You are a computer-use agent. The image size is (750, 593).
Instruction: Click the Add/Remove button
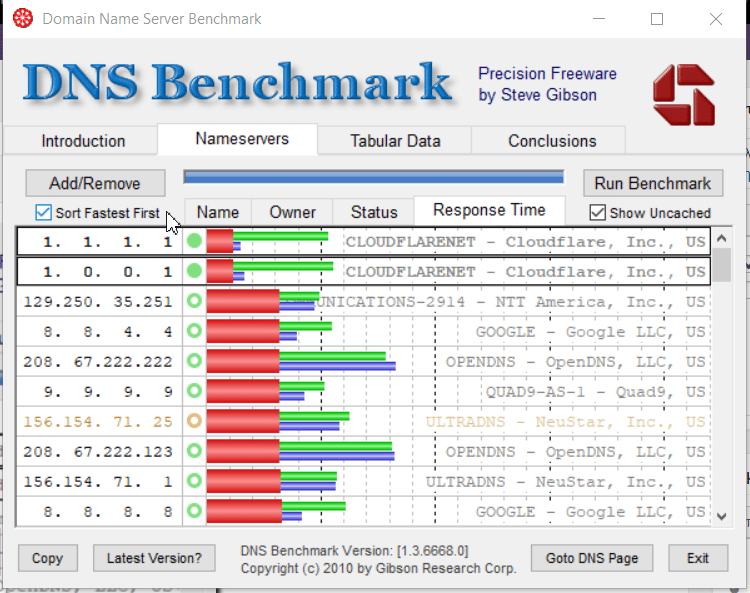pos(95,183)
